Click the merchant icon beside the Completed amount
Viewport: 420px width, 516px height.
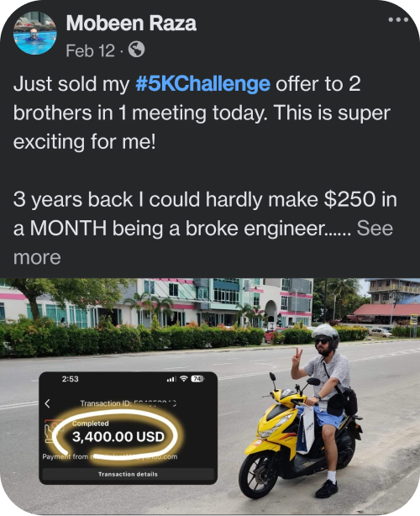click(53, 431)
